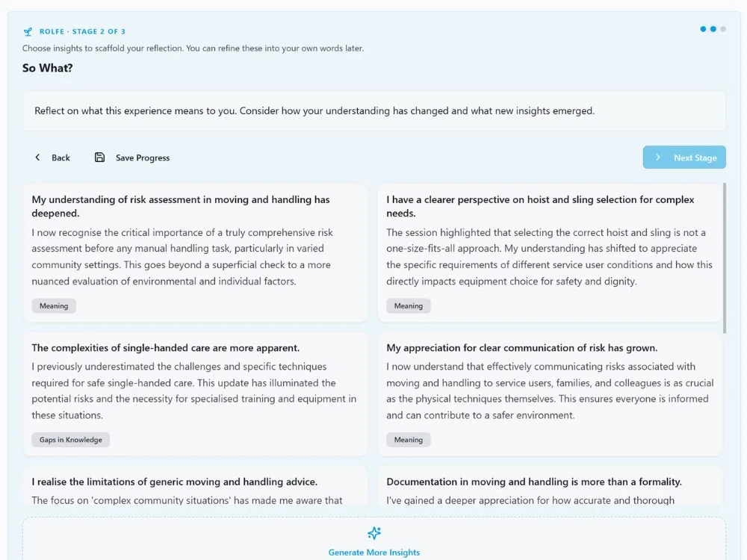Viewport: 747px width, 560px height.
Task: Click the third greyed progress dot
Action: [723, 29]
